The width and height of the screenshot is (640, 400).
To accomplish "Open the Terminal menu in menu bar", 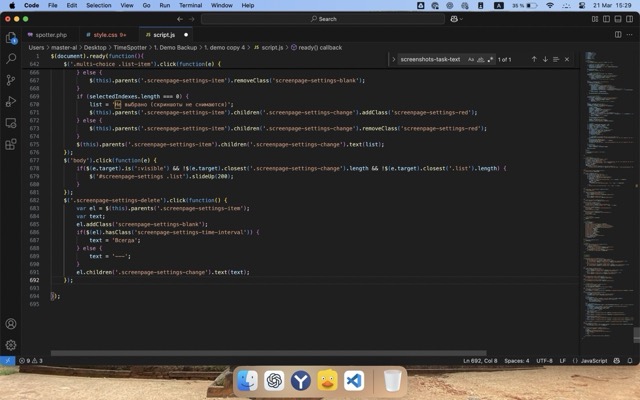I will [190, 5].
